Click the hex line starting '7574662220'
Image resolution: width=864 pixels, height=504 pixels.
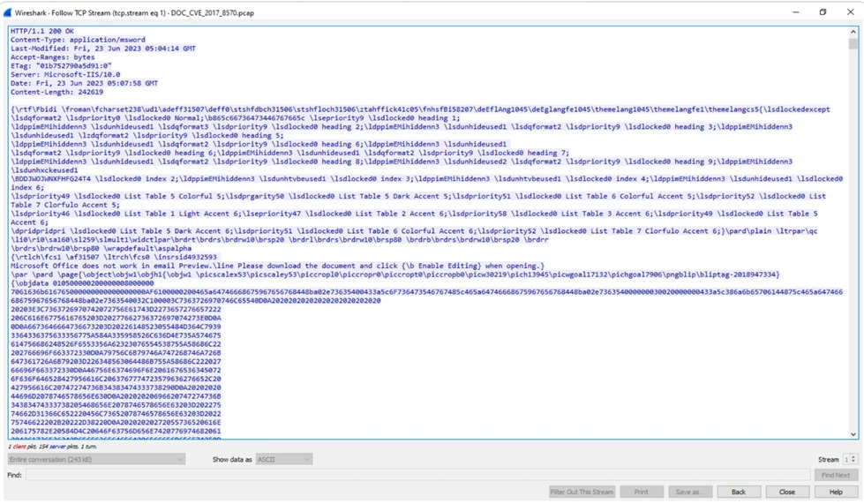point(116,422)
